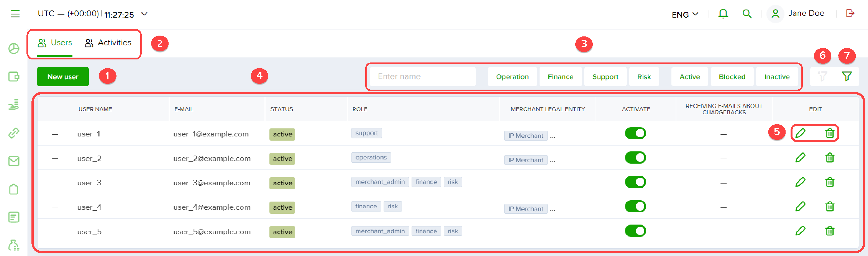Toggle the activate switch for user_1

[635, 133]
